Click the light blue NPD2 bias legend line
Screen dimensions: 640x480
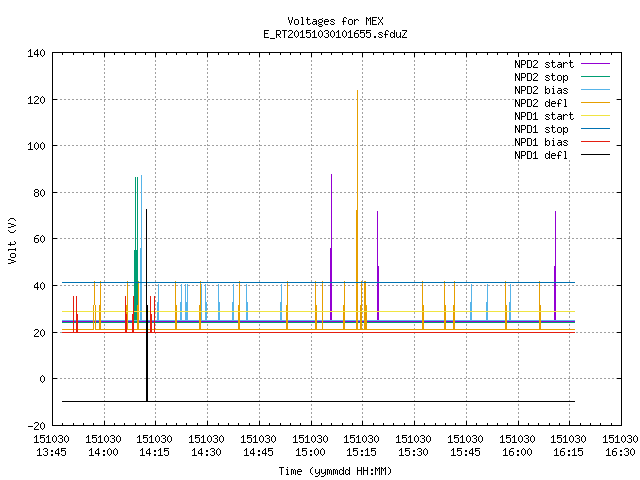click(x=596, y=90)
